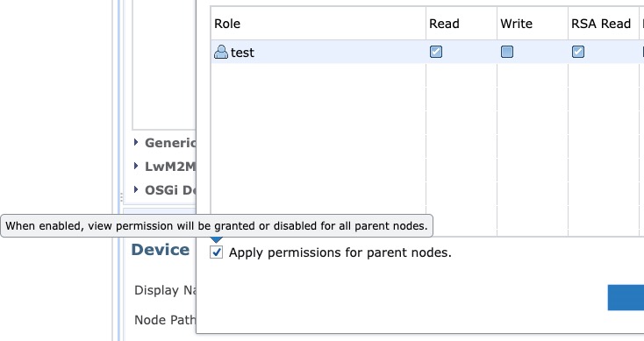Enable Write permission for test role
Image resolution: width=644 pixels, height=341 pixels.
tap(507, 52)
